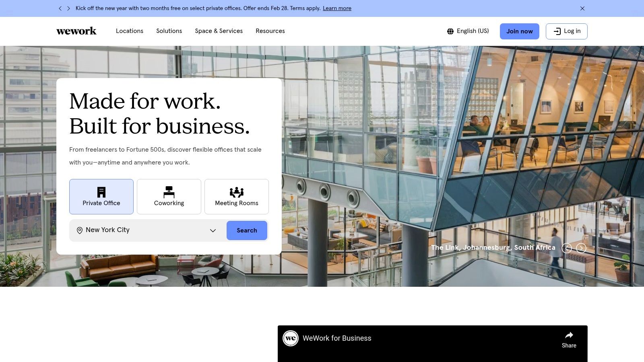Open the Solutions dropdown menu

pyautogui.click(x=169, y=31)
